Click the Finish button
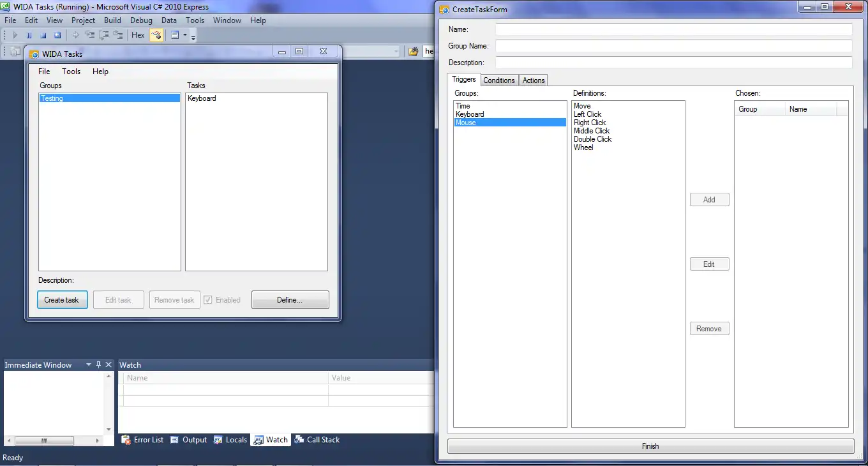Viewport: 868px width, 466px height. point(650,446)
